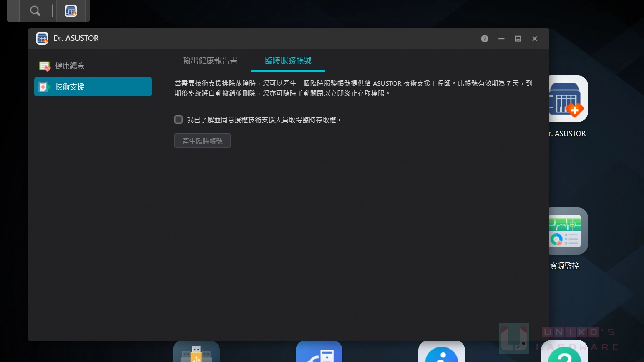
Task: Open the green question mark desktop icon
Action: (x=564, y=351)
